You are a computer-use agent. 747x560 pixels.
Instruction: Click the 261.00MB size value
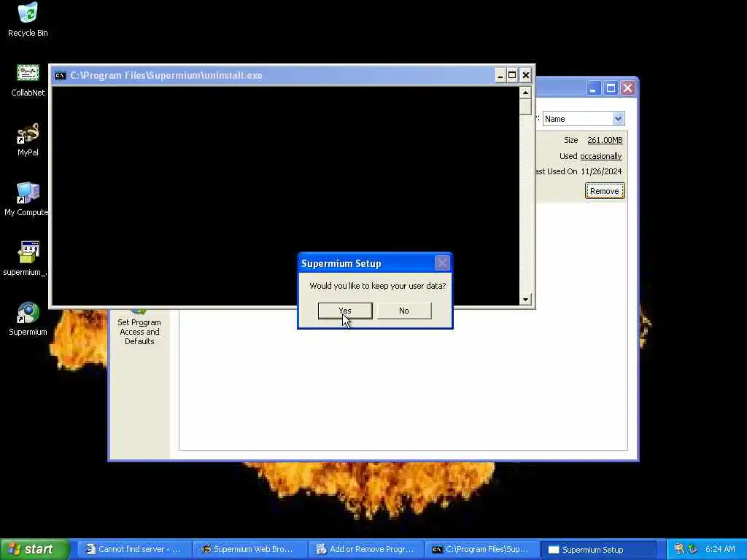click(605, 140)
